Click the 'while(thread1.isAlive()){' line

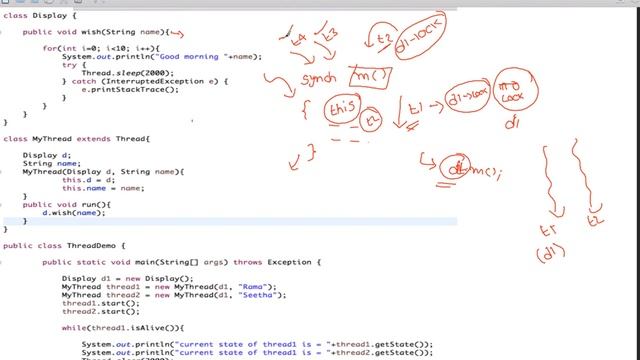[x=123, y=328]
